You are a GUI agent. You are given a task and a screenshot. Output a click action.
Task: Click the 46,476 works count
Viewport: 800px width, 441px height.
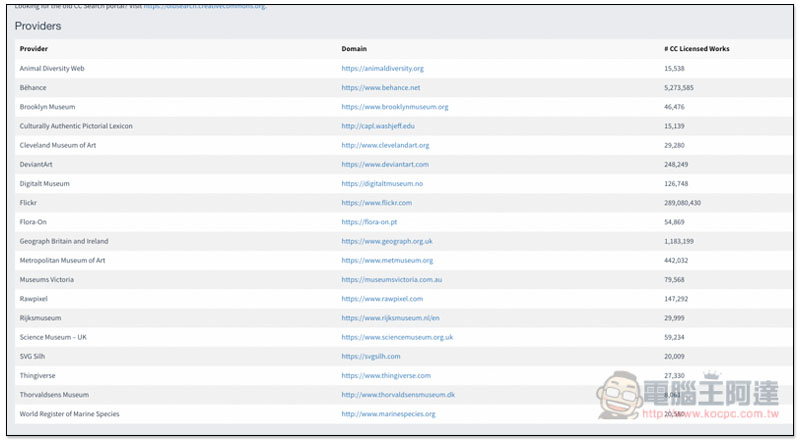coord(674,107)
